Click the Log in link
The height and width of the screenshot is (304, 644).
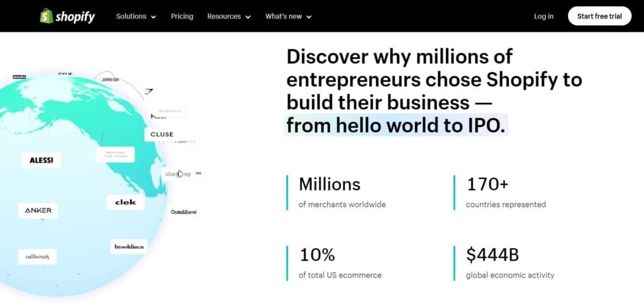coord(543,16)
